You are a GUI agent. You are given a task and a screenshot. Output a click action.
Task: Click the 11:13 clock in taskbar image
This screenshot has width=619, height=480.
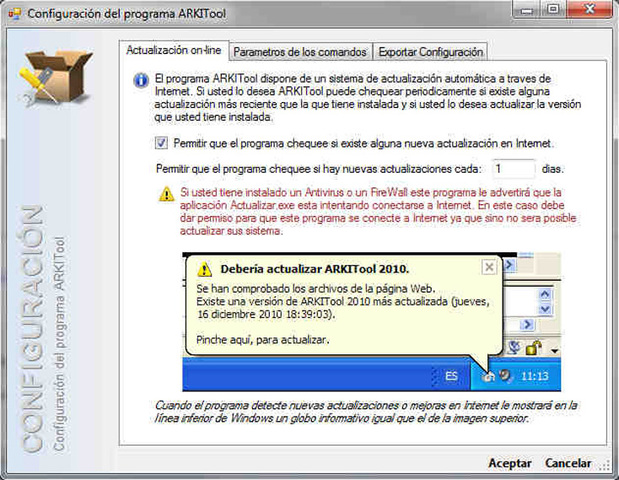535,376
